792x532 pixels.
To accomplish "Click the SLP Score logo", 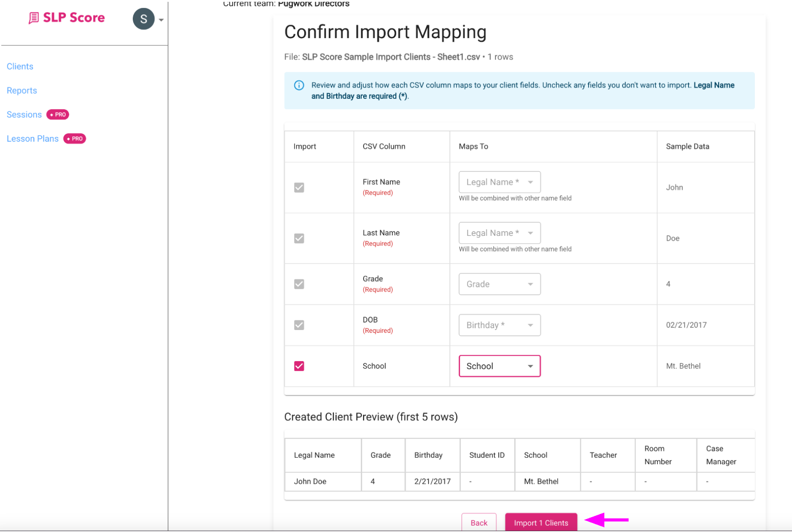I will coord(66,18).
